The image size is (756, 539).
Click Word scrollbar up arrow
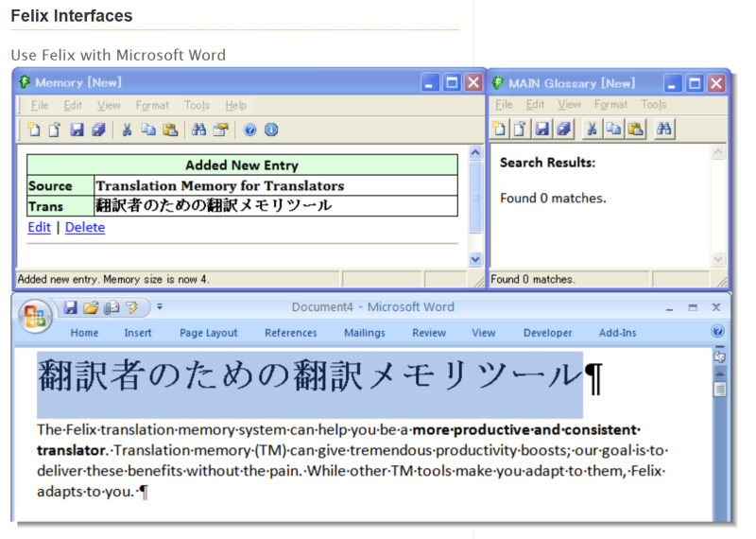click(x=720, y=374)
